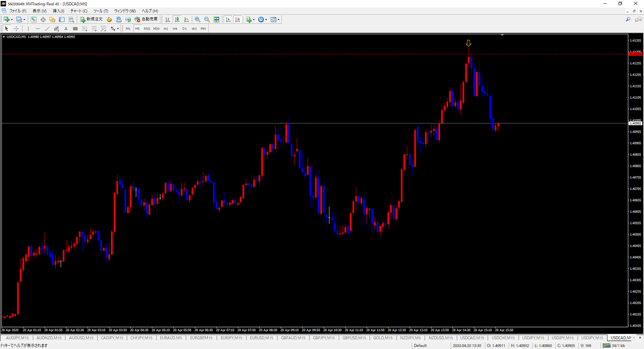Screen dimensions: 644x349
Task: Select the M15 timeframe button
Action: (x=147, y=28)
